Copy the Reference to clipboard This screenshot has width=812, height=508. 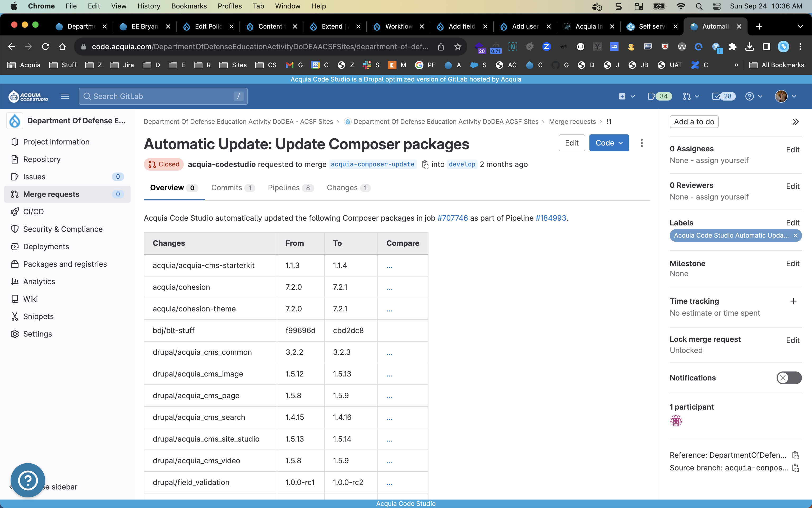(x=795, y=455)
